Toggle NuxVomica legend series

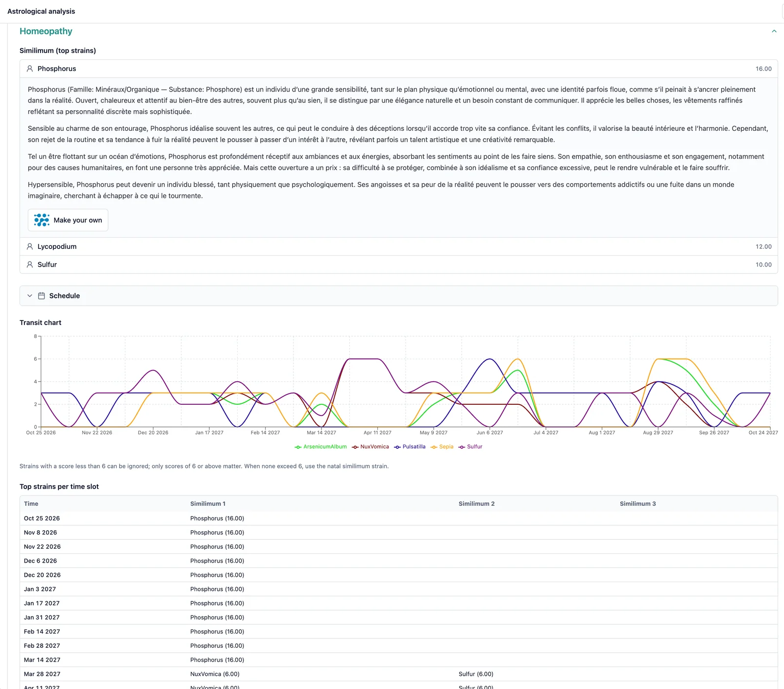tap(370, 447)
